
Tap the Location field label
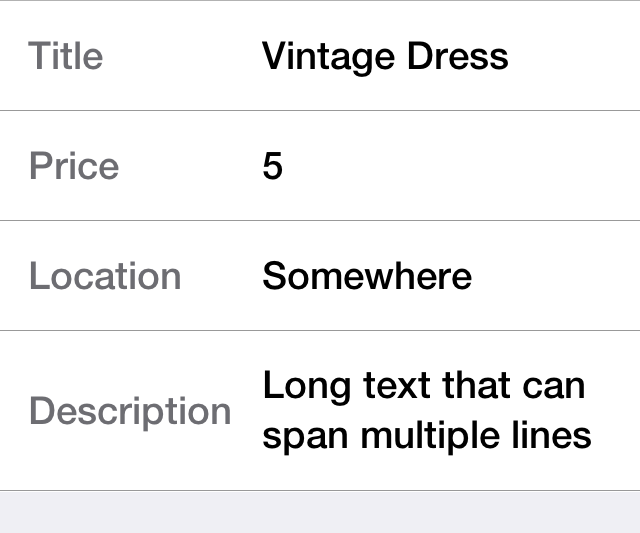click(x=105, y=275)
